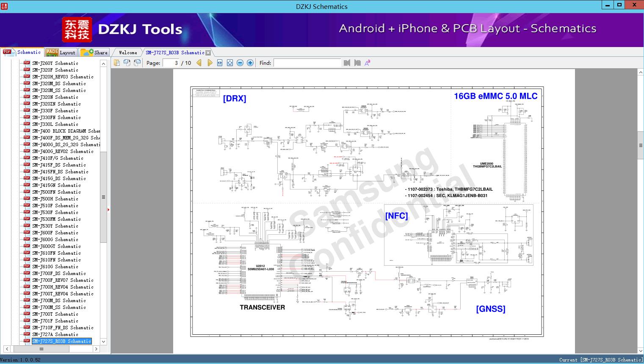Click the page number field
This screenshot has height=364, width=644.
[x=171, y=63]
